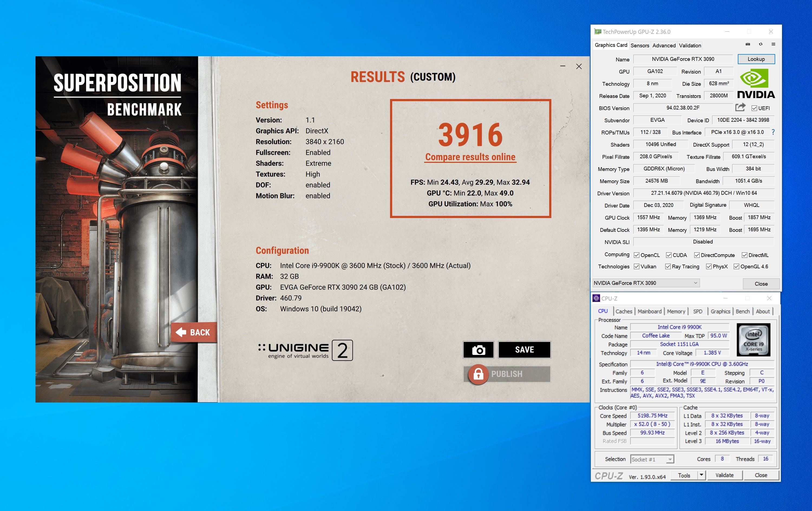Click the Intel Core i9 processor badge
Image resolution: width=812 pixels, height=511 pixels.
(753, 339)
